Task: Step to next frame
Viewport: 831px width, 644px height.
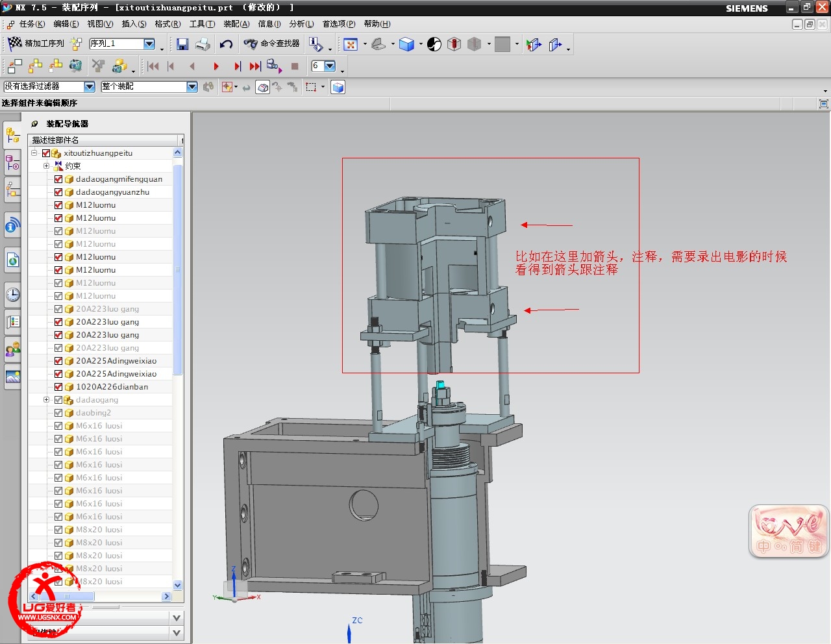Action: click(238, 66)
